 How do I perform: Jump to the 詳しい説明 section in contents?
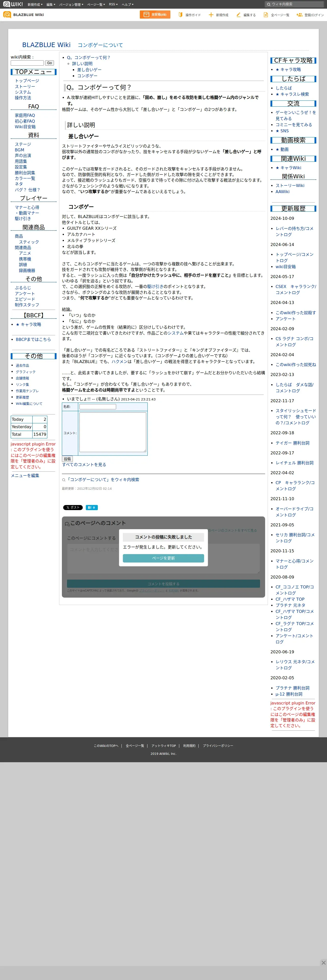click(x=82, y=64)
